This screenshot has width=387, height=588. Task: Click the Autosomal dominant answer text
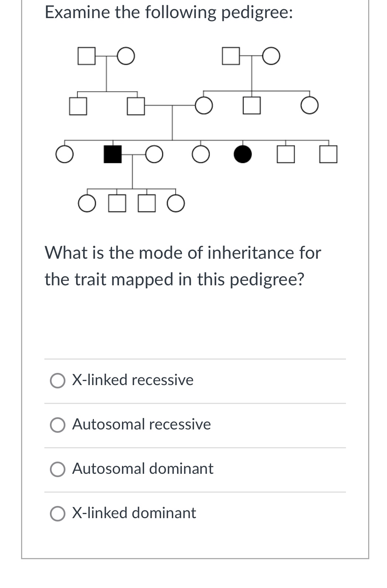point(143,469)
